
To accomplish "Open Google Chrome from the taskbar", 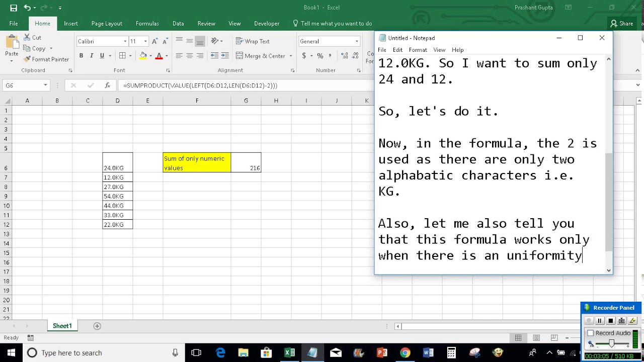I will (405, 352).
